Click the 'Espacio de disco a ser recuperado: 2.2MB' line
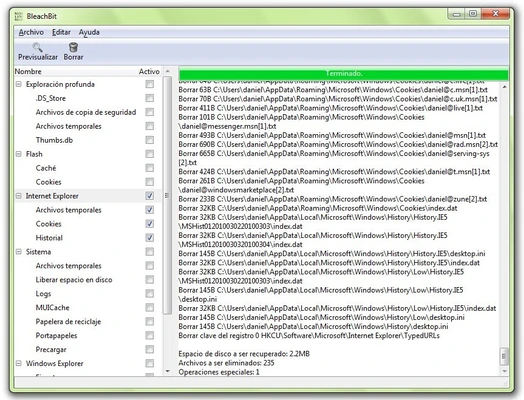 (244, 354)
